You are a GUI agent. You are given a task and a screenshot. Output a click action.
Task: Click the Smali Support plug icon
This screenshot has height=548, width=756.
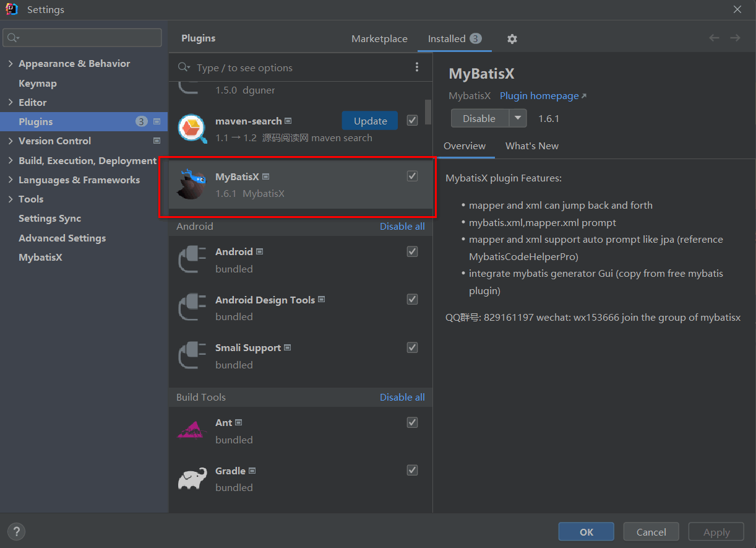point(192,355)
